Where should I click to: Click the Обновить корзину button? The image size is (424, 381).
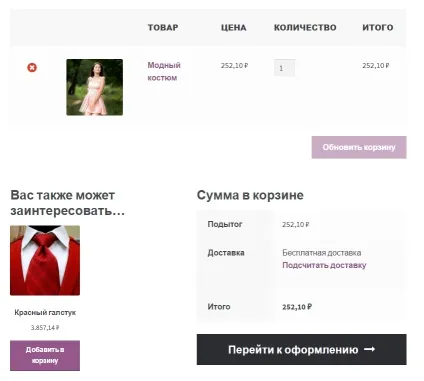(x=359, y=147)
